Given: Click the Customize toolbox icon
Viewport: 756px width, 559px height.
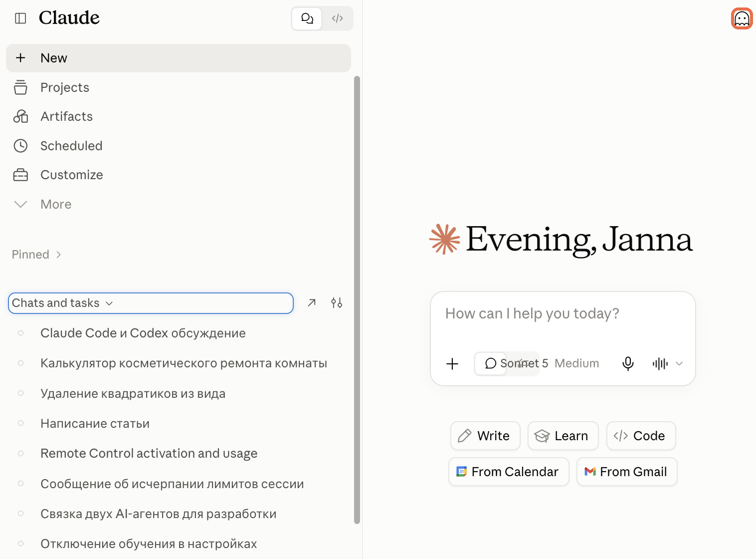Looking at the screenshot, I should coord(20,175).
